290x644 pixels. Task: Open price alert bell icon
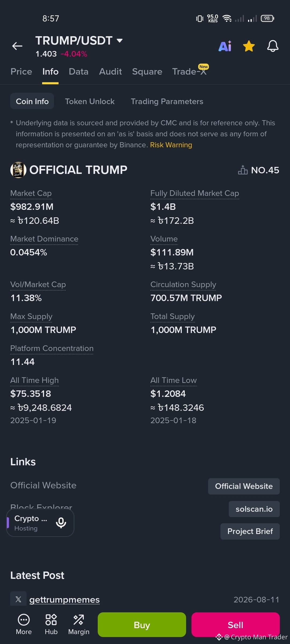point(273,46)
